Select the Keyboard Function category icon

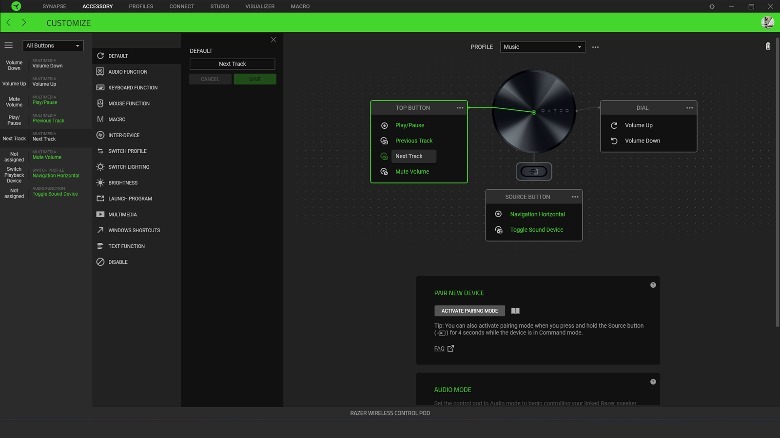tap(100, 87)
